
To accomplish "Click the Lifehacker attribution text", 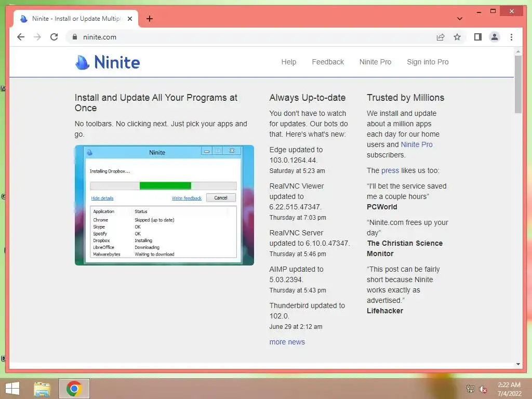I will coord(385,311).
